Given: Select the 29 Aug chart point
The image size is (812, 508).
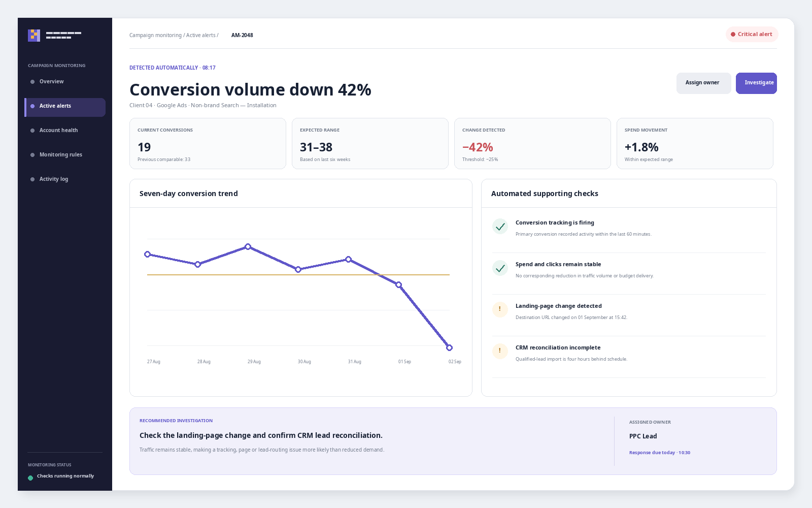Looking at the screenshot, I should [x=248, y=246].
